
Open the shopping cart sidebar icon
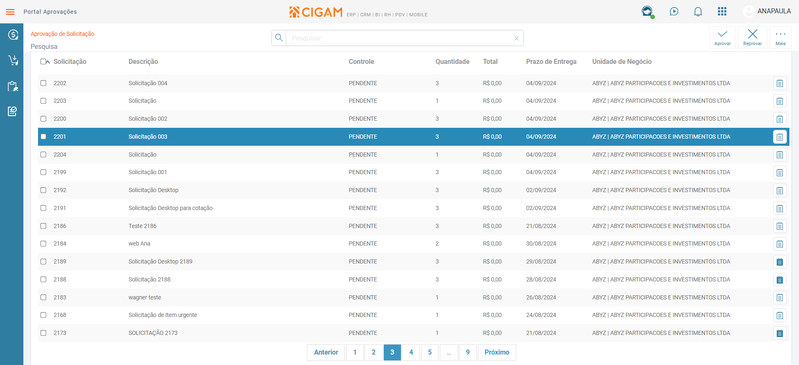(13, 61)
